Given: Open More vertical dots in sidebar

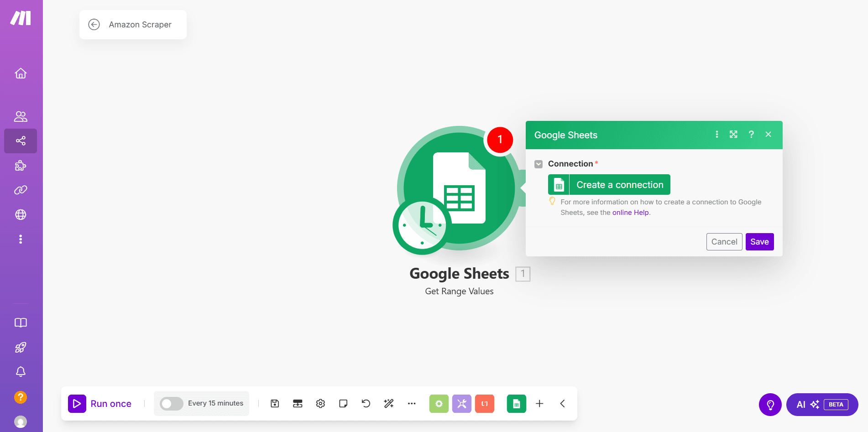Looking at the screenshot, I should tap(21, 239).
